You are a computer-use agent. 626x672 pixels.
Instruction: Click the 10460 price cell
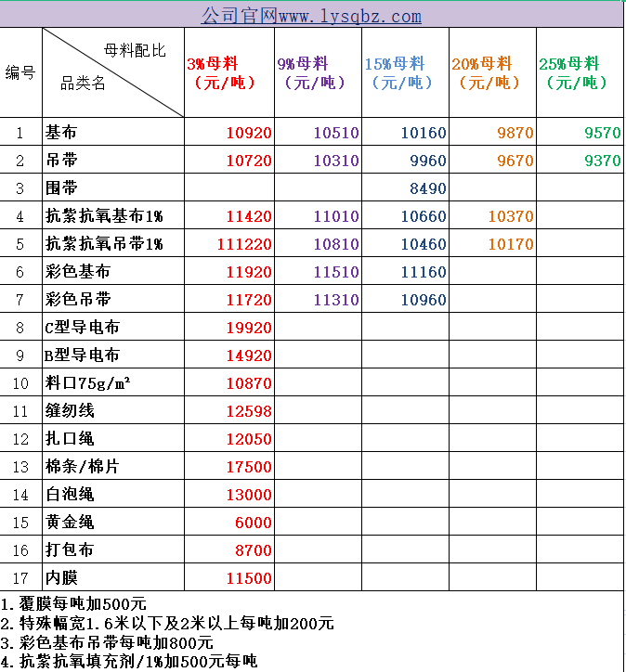click(x=406, y=243)
